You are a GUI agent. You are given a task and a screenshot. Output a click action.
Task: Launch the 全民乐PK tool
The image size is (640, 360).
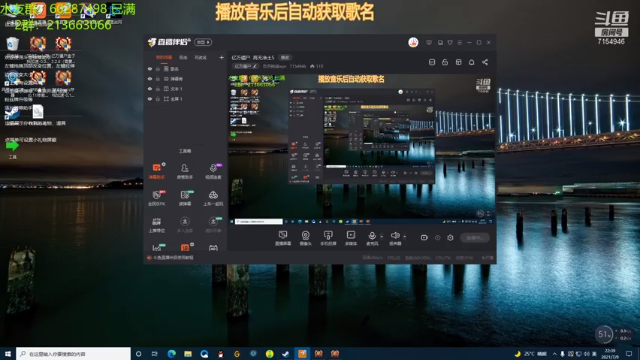click(156, 198)
